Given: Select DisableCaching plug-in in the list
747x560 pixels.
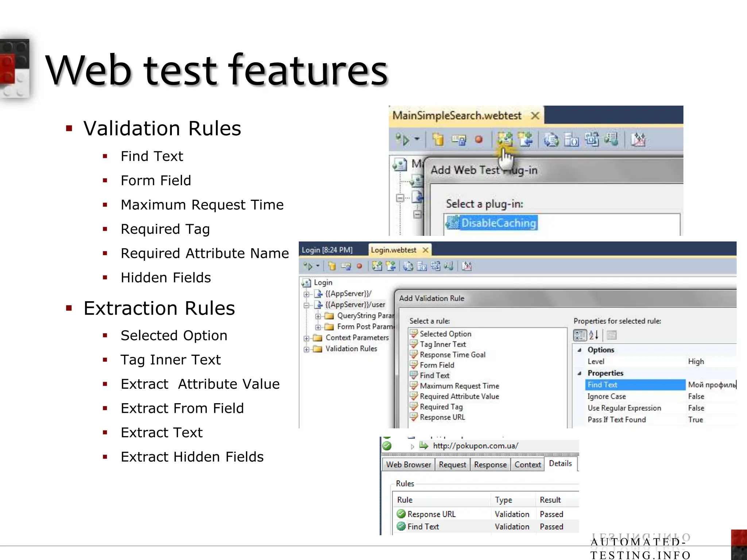Looking at the screenshot, I should pyautogui.click(x=498, y=223).
